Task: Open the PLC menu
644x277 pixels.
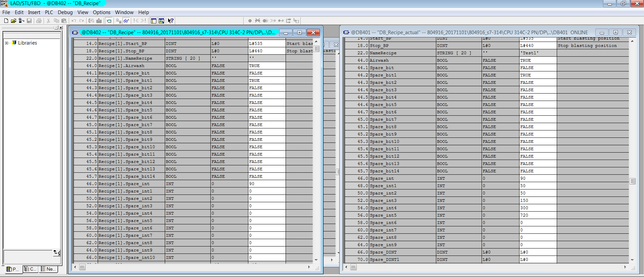Action: [49, 12]
